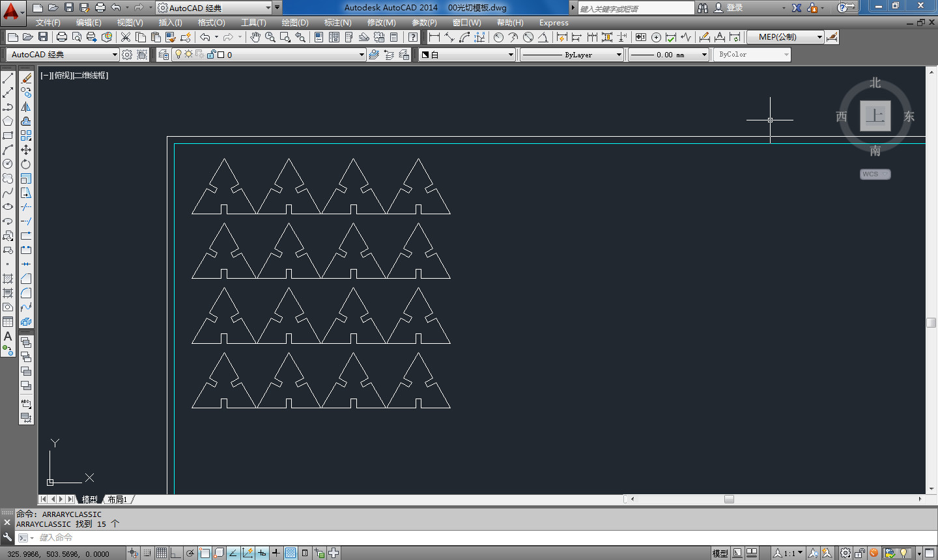Open the 0.00 mm lineweight dropdown
This screenshot has width=938, height=560.
point(669,55)
